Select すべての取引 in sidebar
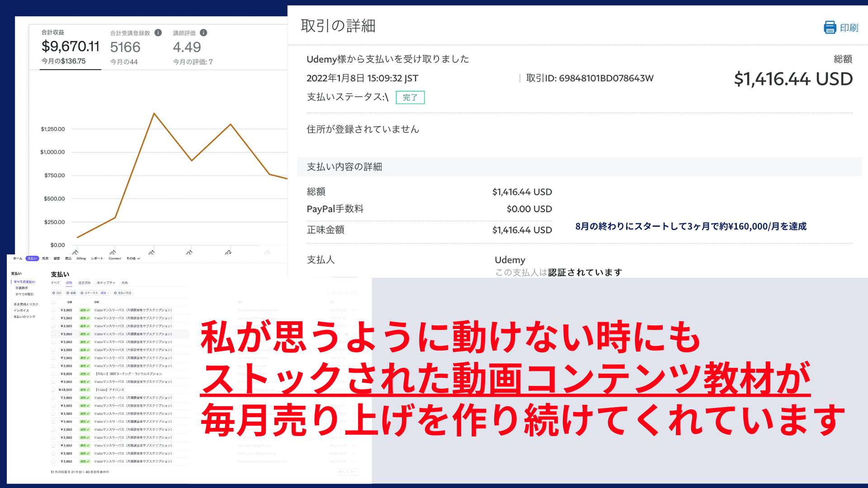868x488 pixels. pyautogui.click(x=24, y=294)
